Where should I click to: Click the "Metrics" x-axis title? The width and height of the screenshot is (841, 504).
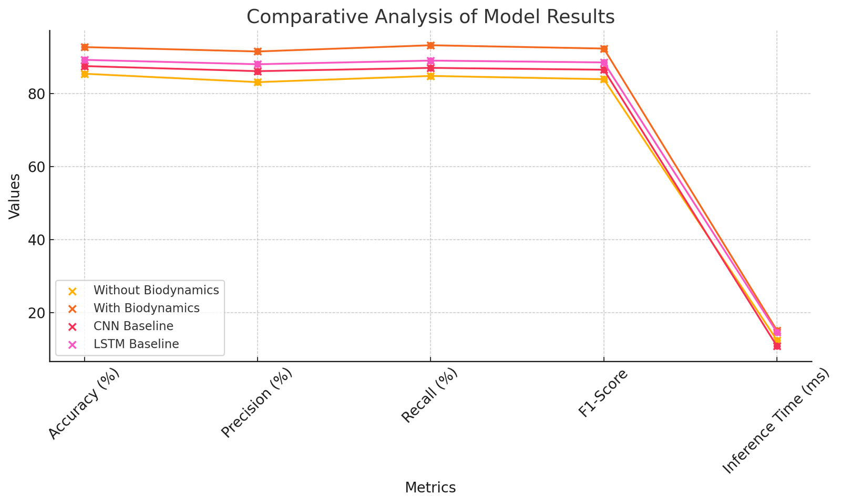(x=430, y=488)
